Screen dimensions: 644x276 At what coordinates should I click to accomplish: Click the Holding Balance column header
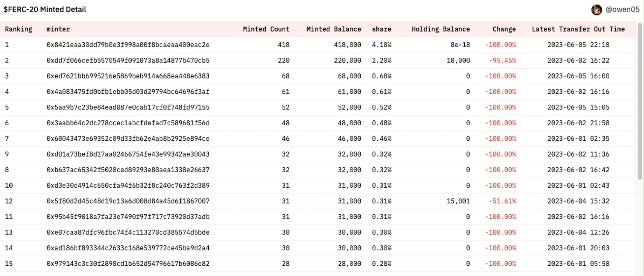point(440,29)
